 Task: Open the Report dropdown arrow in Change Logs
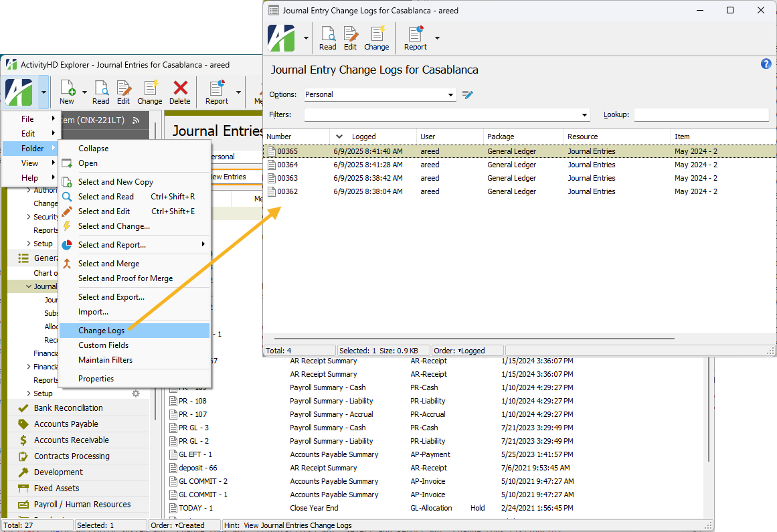tap(437, 38)
